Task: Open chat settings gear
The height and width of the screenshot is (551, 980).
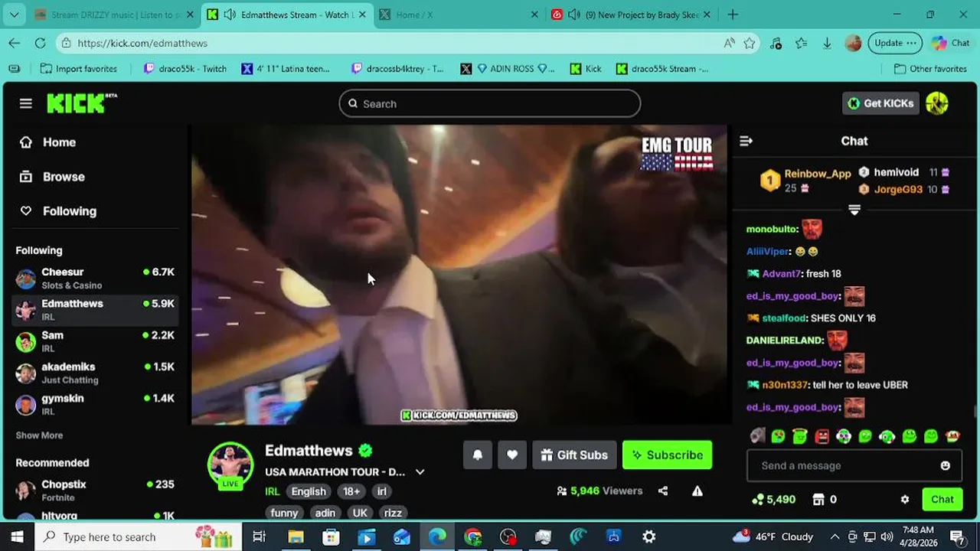Action: [905, 500]
